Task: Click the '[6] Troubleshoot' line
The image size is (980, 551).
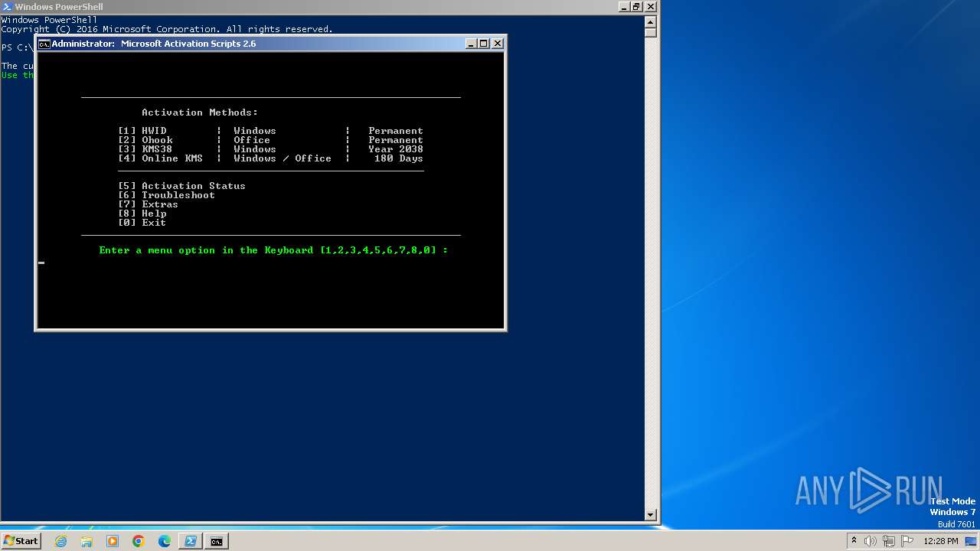Action: point(166,195)
